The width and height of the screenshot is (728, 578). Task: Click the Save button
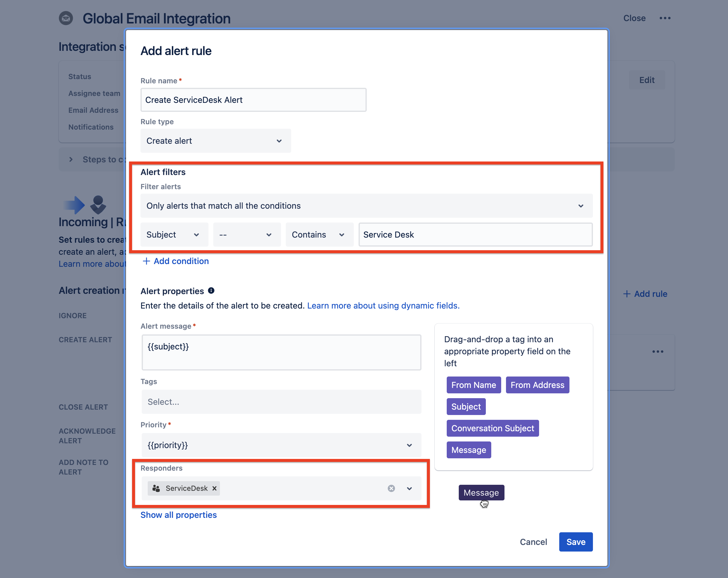pos(576,542)
